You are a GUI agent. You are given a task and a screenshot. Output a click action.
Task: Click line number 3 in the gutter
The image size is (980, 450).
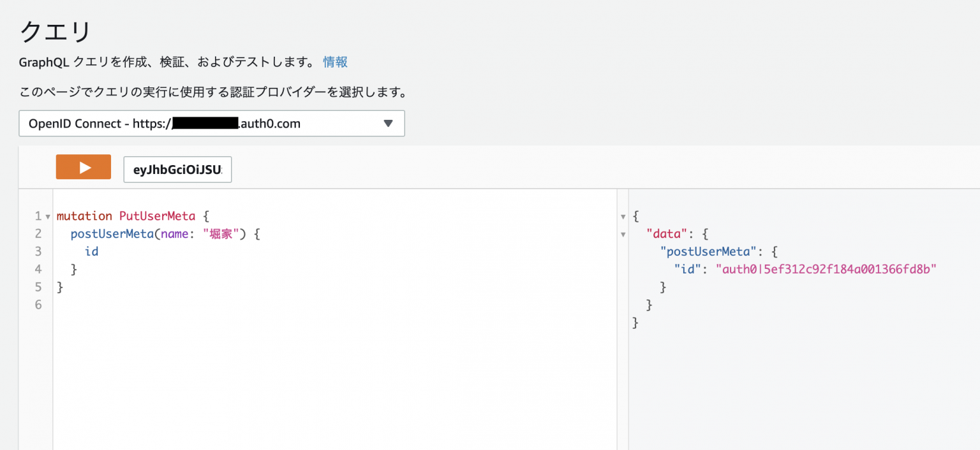[38, 251]
